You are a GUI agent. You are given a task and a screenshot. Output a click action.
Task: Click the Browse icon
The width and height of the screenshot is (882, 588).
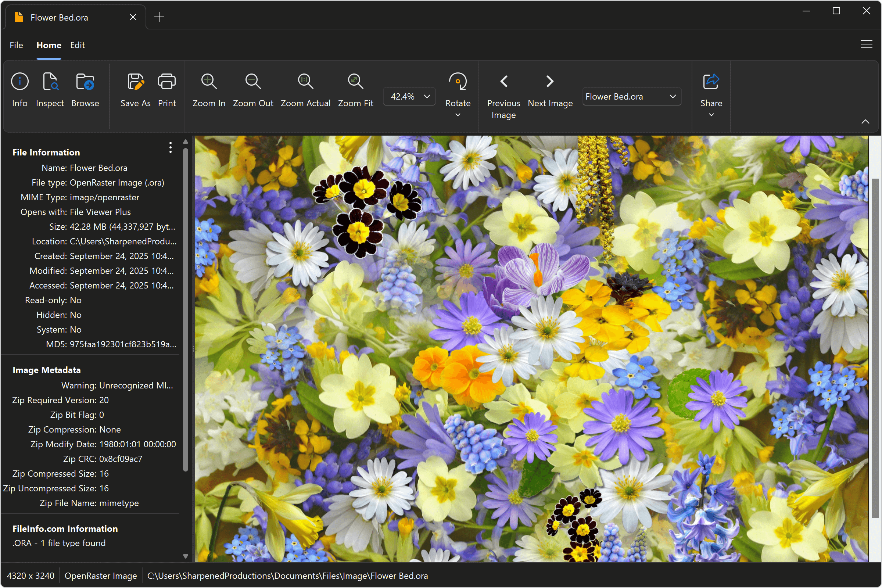[85, 90]
